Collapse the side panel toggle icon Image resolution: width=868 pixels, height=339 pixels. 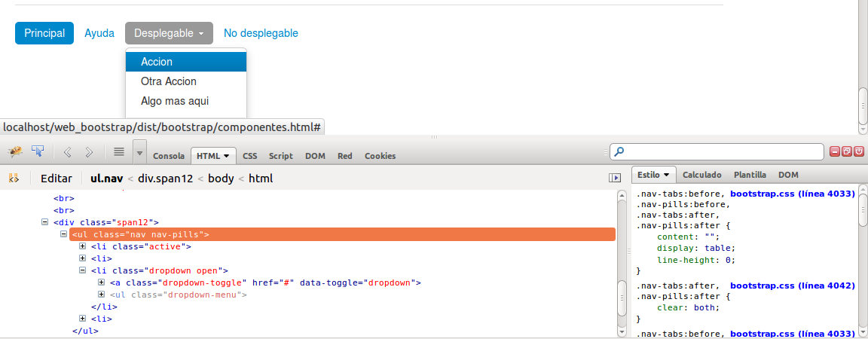click(615, 178)
